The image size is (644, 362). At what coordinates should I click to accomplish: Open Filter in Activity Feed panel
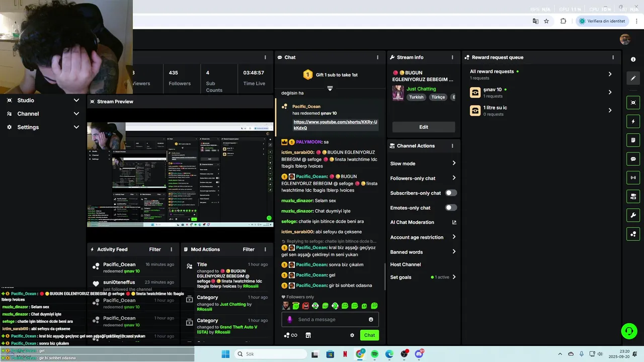[x=155, y=249]
